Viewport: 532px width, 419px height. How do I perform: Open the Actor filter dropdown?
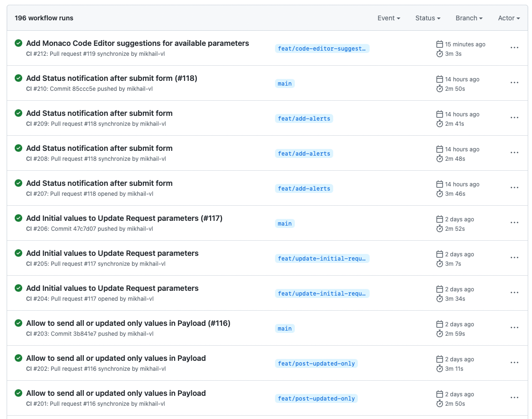[508, 18]
